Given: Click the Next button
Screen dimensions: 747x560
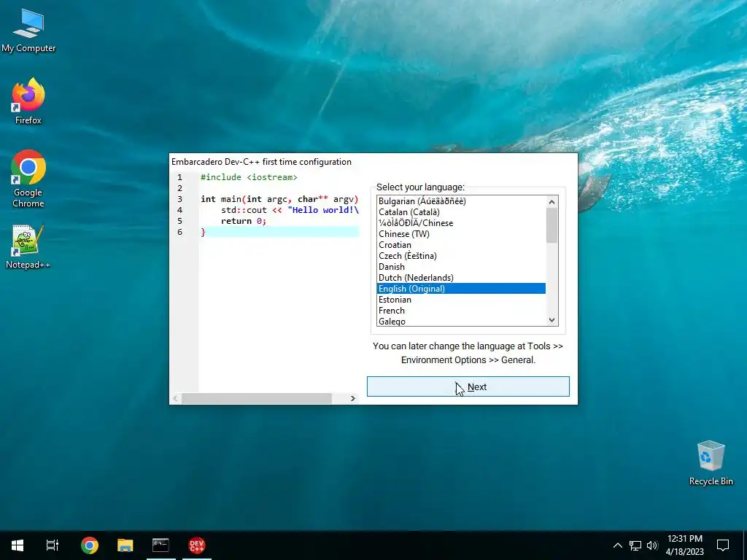Looking at the screenshot, I should click(468, 386).
